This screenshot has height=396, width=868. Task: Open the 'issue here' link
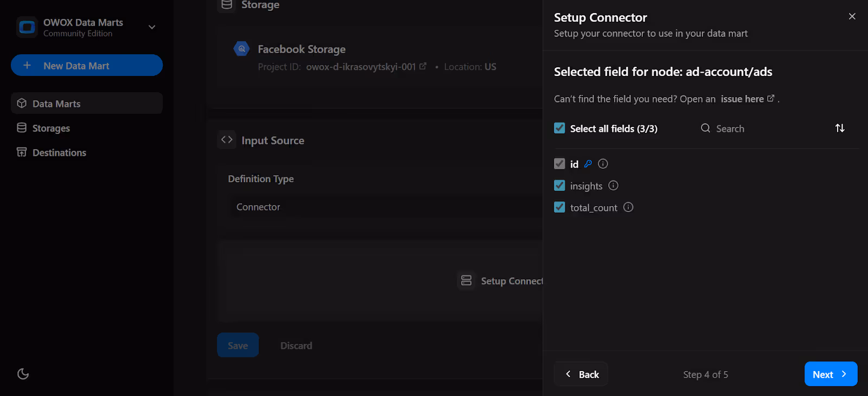[x=748, y=99]
